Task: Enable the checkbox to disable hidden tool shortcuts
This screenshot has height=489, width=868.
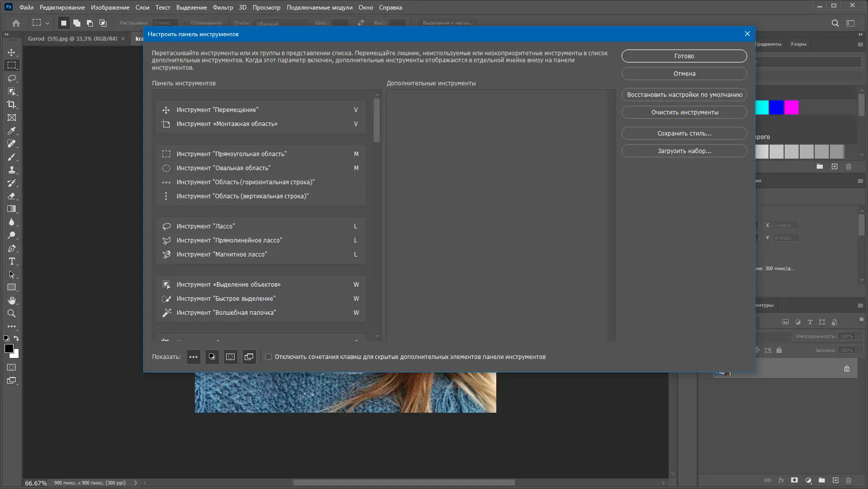Action: [268, 357]
